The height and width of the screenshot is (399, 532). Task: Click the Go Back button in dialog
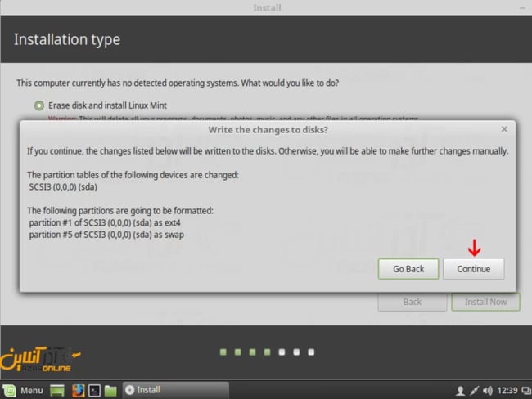(408, 269)
